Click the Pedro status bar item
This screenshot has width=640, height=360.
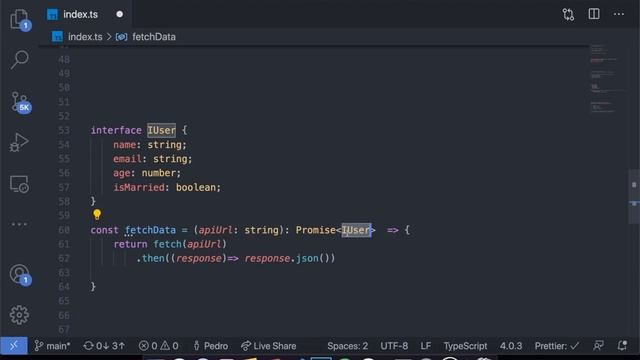tap(211, 346)
